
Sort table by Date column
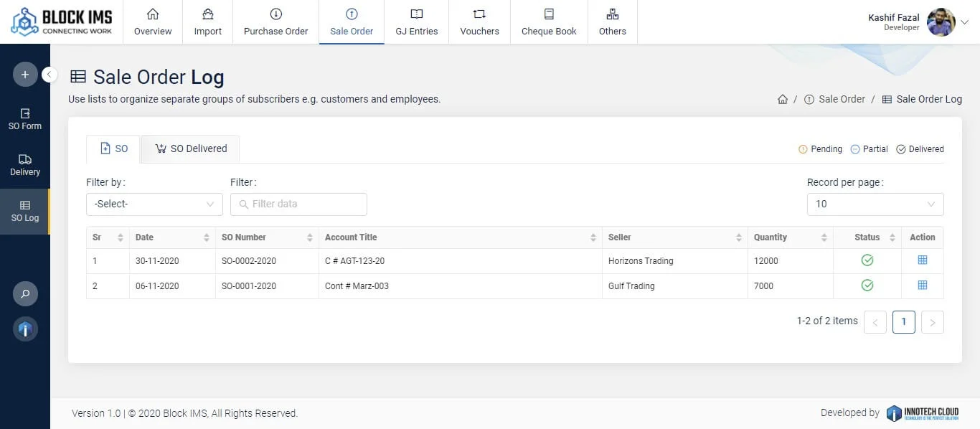[x=172, y=237]
